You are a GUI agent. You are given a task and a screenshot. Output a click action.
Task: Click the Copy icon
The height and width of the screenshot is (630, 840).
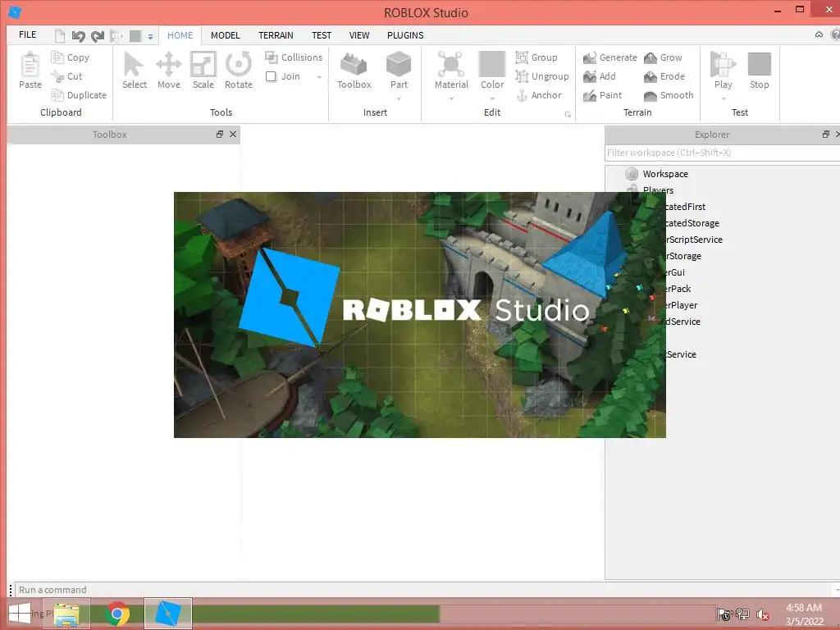click(x=57, y=57)
